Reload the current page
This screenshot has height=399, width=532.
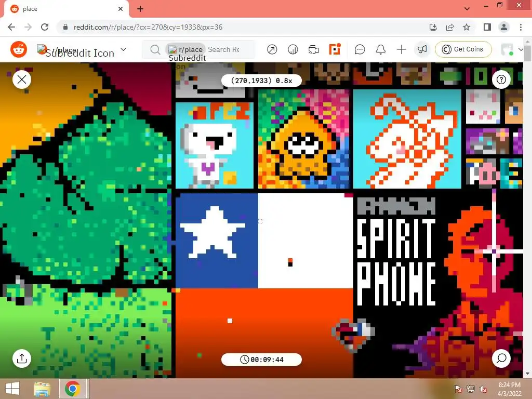point(45,27)
